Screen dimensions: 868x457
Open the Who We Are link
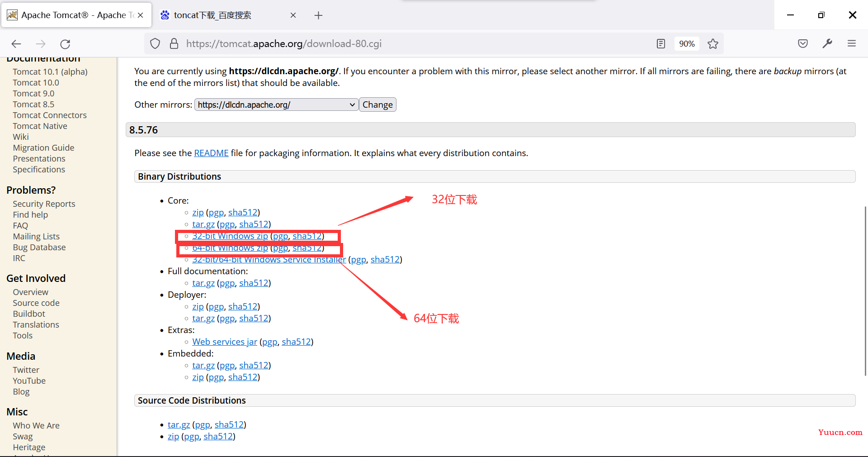36,425
